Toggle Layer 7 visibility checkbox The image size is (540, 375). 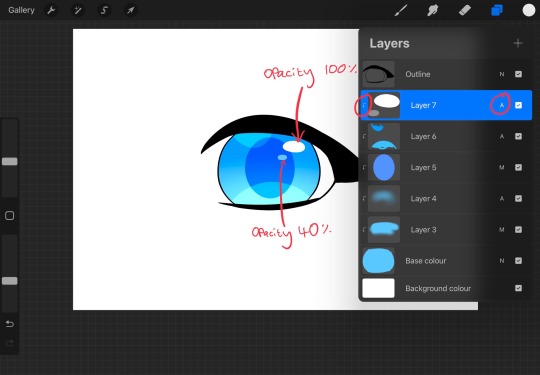click(x=518, y=105)
